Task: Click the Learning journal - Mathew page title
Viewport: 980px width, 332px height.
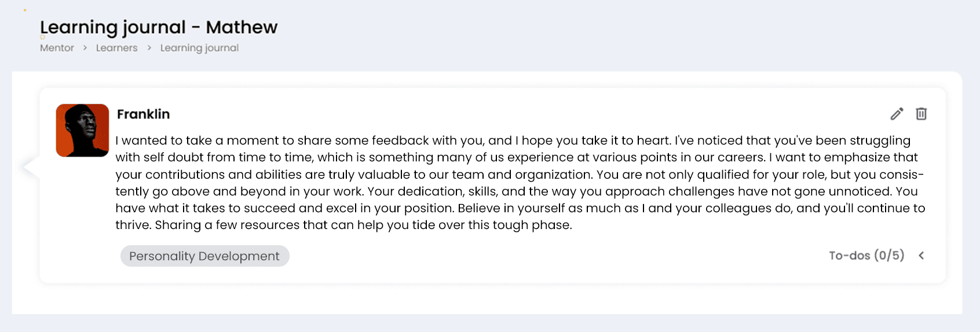Action: pos(159,27)
